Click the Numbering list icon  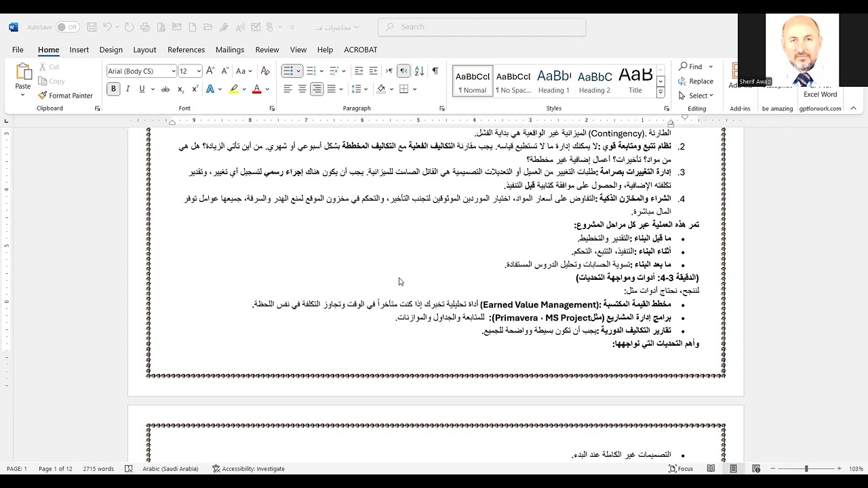(311, 71)
